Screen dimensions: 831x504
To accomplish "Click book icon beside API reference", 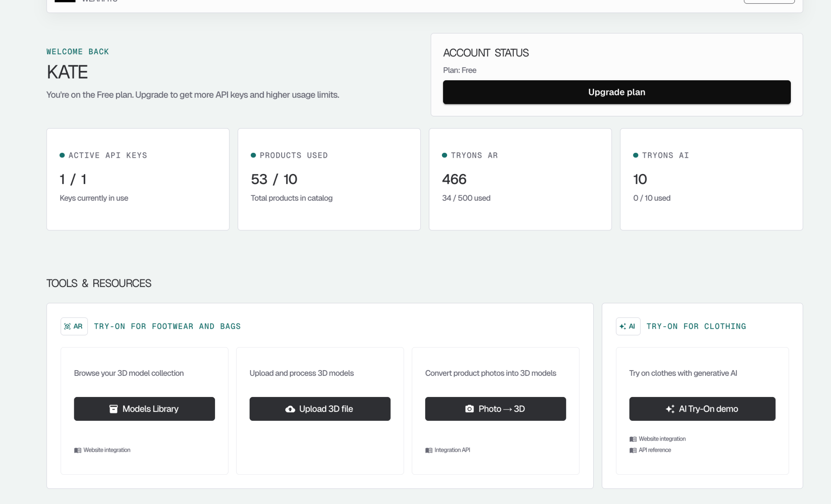I will [633, 450].
